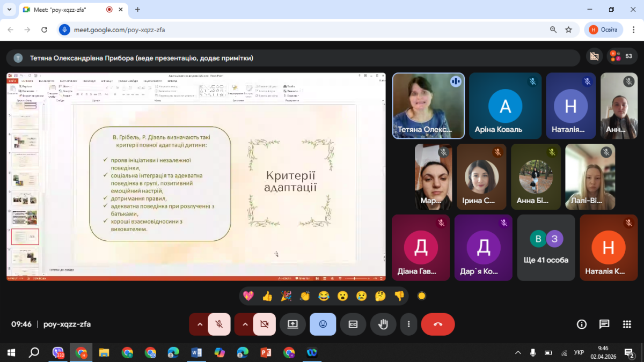Open the tab search dropdown arrow
This screenshot has height=362, width=644.
pos(9,10)
